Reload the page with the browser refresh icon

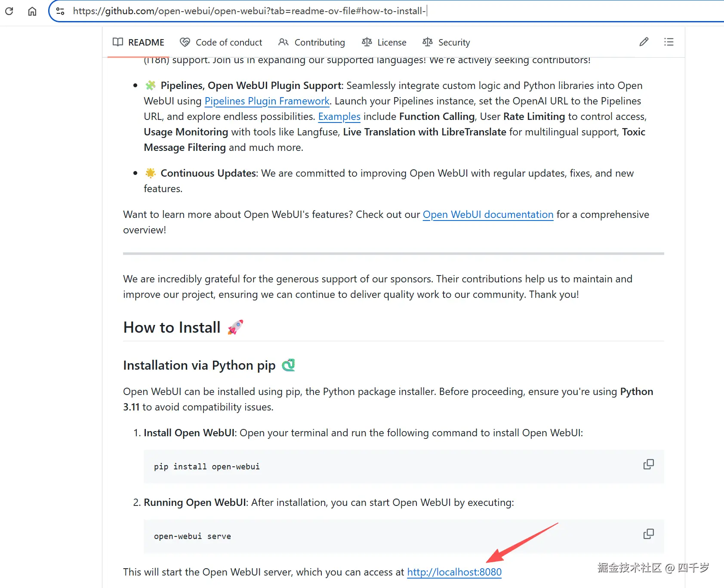click(x=9, y=11)
